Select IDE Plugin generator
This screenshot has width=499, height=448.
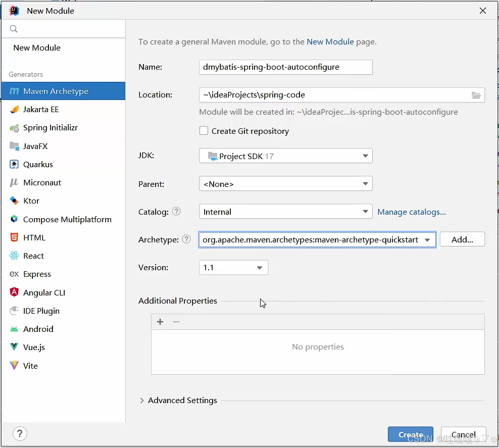coord(63,311)
